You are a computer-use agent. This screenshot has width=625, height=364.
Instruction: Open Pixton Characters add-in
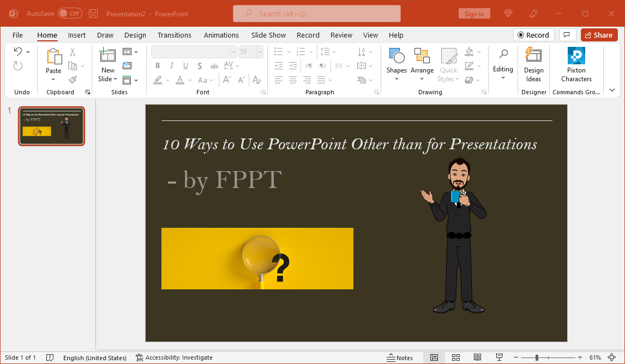576,64
